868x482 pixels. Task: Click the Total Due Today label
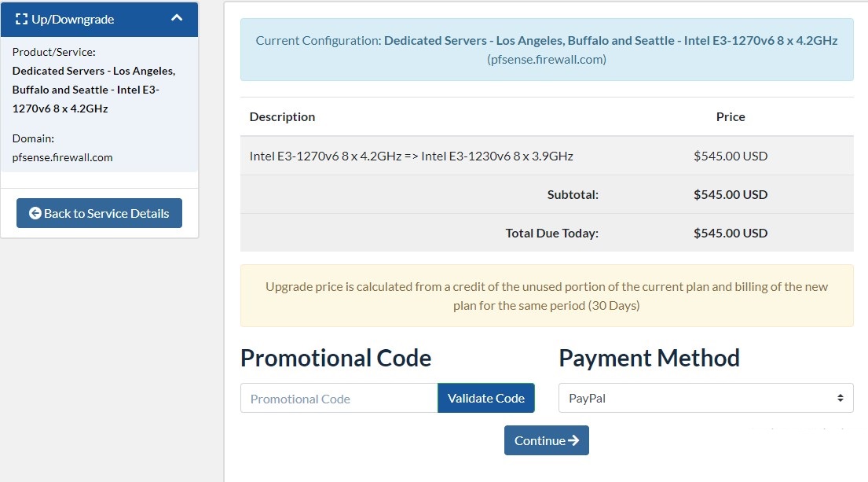(552, 234)
